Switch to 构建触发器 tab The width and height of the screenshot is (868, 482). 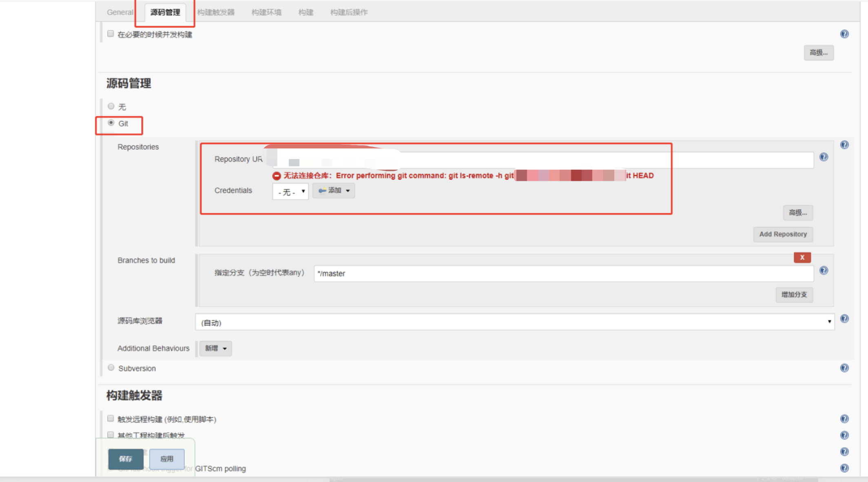pyautogui.click(x=216, y=12)
